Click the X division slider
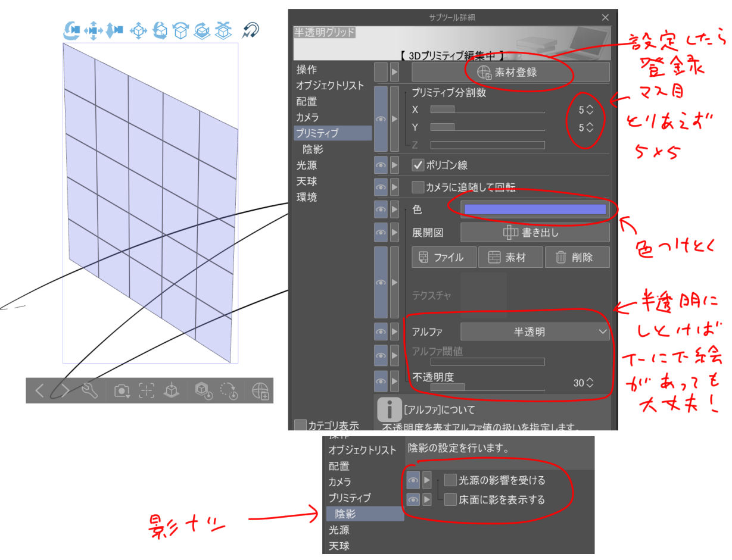732x560 pixels. pos(488,110)
